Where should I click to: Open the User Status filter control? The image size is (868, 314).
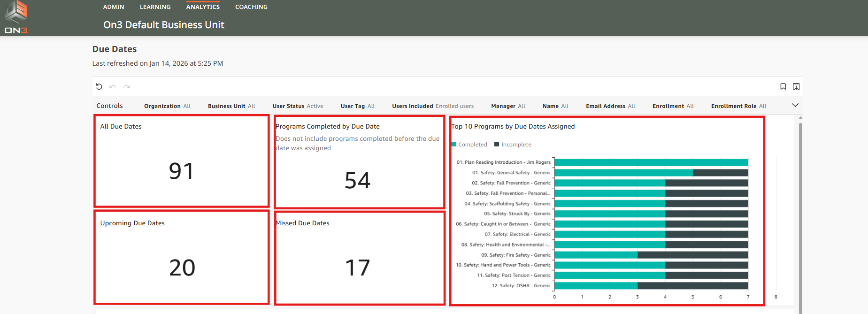click(x=298, y=106)
